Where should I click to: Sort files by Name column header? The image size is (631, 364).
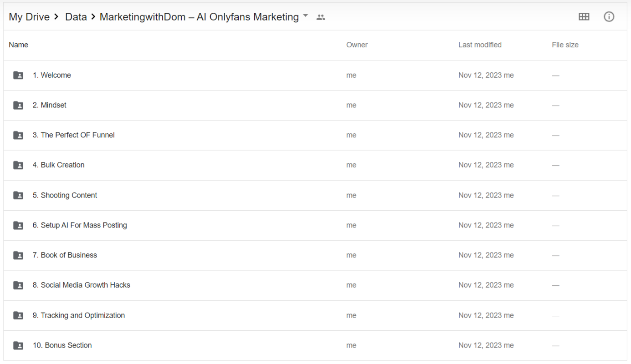[x=18, y=45]
